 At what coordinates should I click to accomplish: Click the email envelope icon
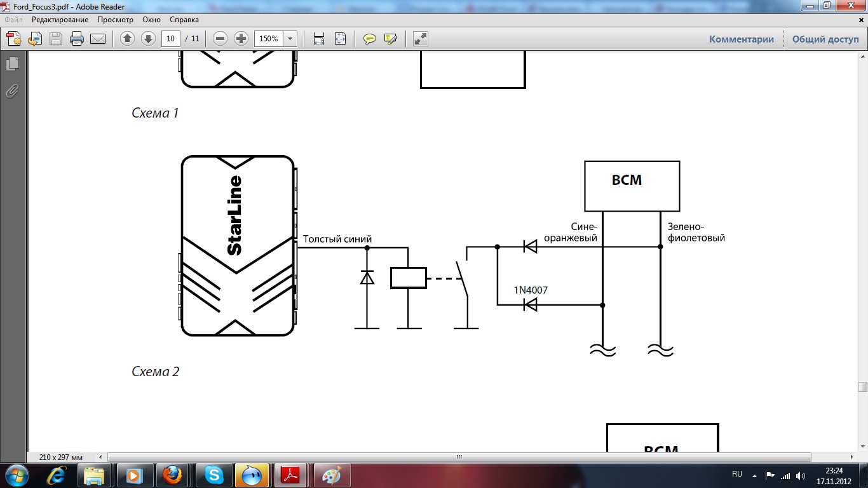click(x=98, y=39)
